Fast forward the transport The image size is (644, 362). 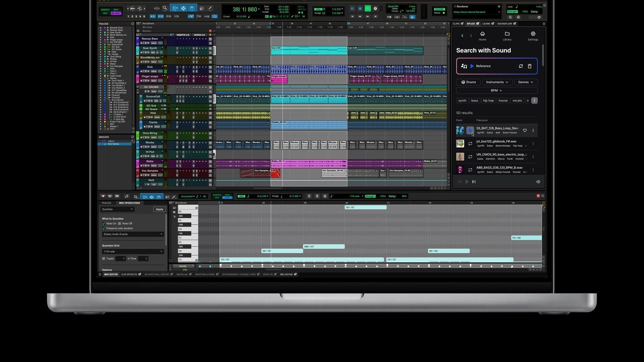[368, 16]
